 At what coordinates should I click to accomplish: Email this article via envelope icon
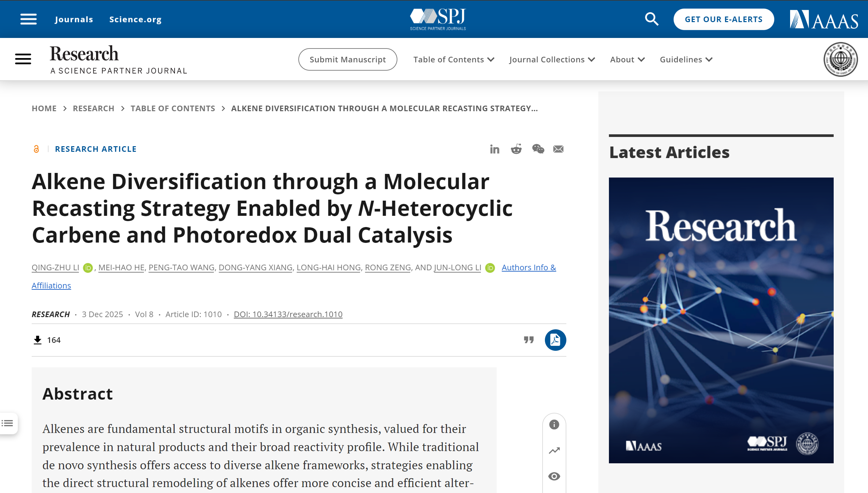[x=558, y=149]
